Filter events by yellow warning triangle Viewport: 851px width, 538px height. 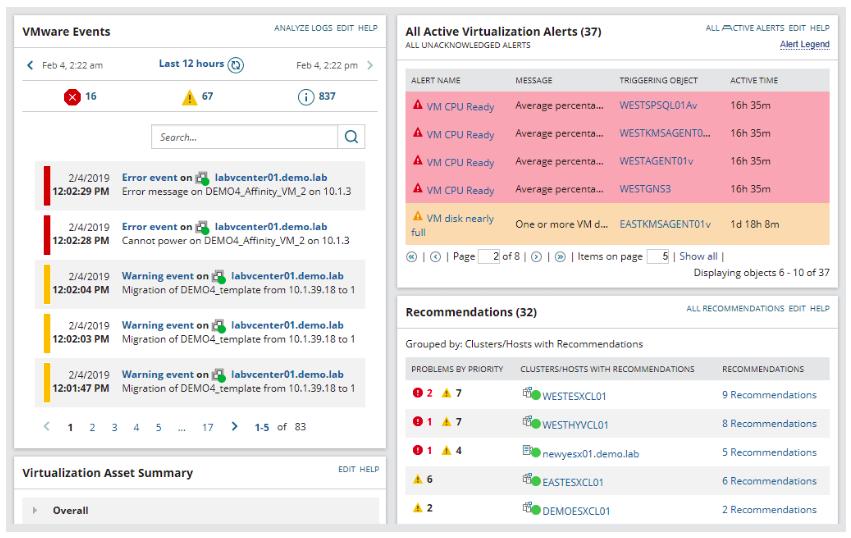tap(189, 97)
